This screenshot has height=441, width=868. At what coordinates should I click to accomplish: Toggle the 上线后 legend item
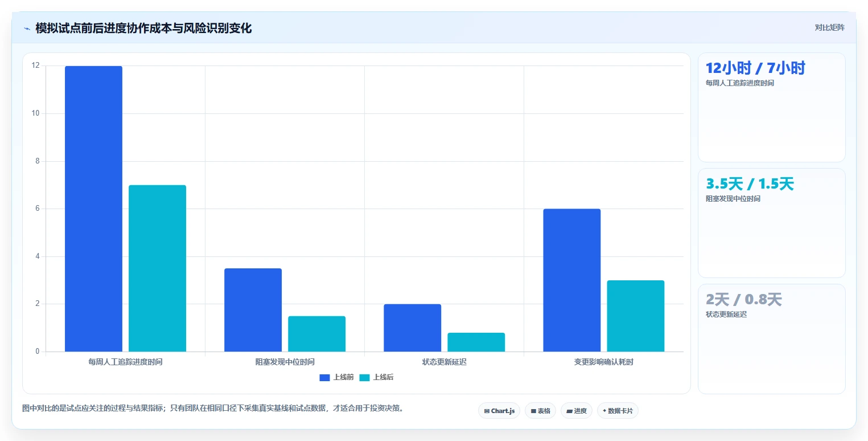point(376,377)
